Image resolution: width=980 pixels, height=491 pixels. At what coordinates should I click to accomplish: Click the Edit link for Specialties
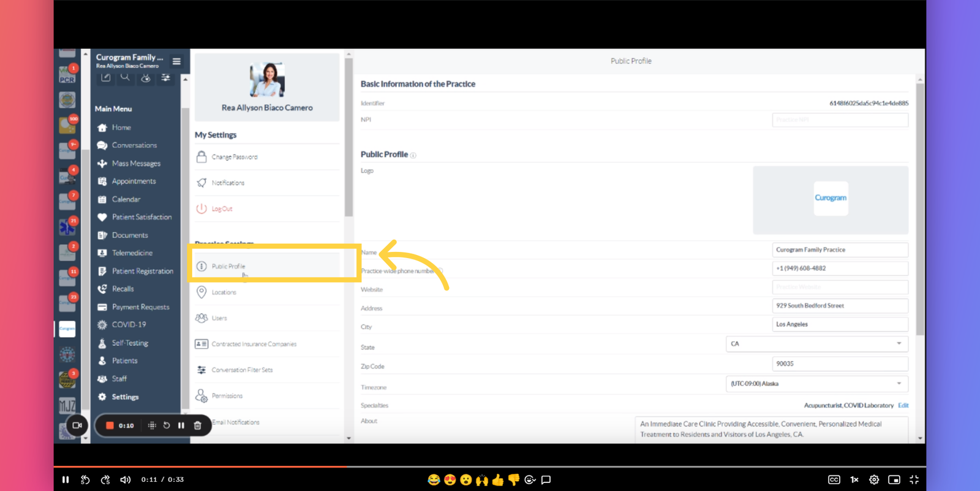pos(903,405)
